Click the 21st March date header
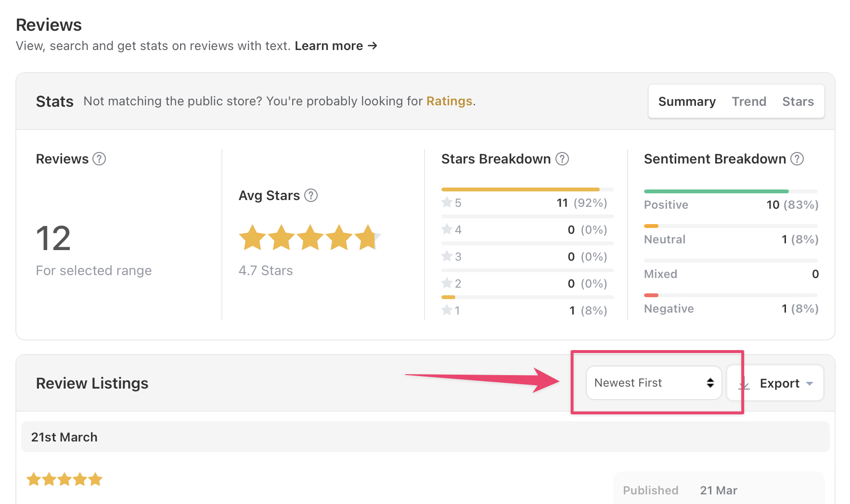The height and width of the screenshot is (504, 850). click(64, 437)
